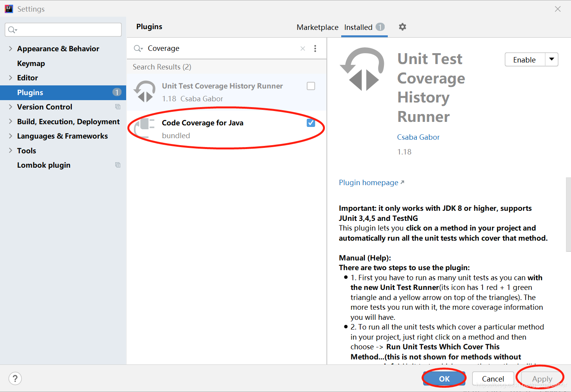This screenshot has height=392, width=571.
Task: Open plugin settings gear menu
Action: click(403, 27)
